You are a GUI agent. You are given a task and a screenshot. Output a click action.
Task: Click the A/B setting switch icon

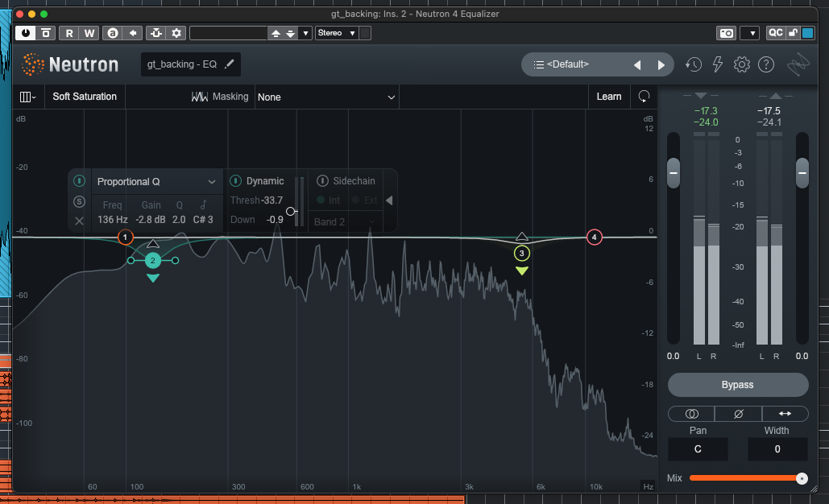(x=113, y=33)
